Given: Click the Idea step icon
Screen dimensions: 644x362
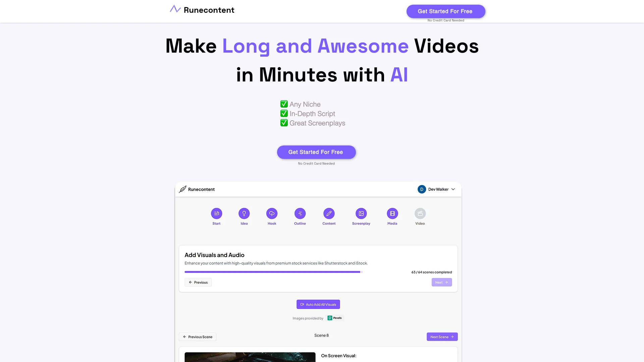Looking at the screenshot, I should click(x=244, y=214).
